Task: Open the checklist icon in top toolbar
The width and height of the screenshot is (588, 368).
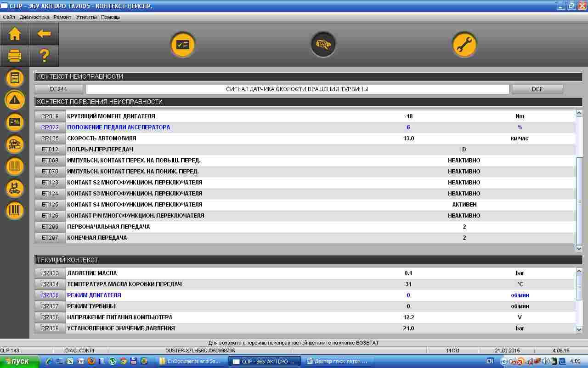Action: (183, 45)
